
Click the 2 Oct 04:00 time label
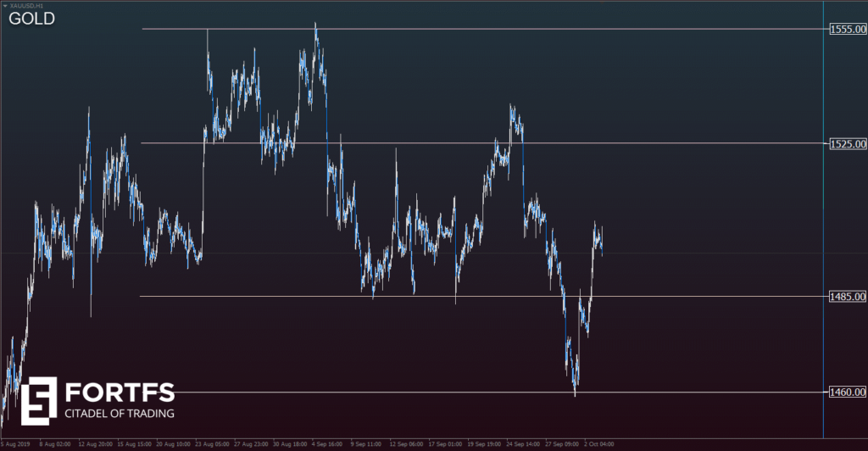tap(598, 443)
